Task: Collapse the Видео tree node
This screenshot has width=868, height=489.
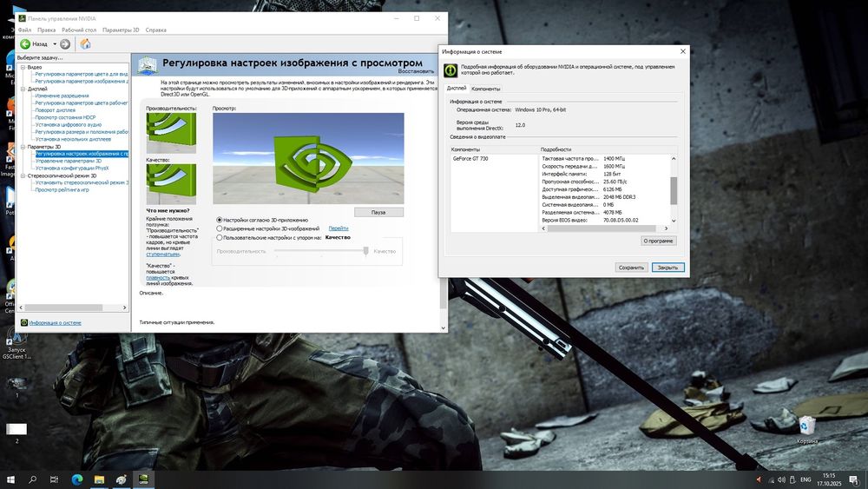Action: click(23, 67)
